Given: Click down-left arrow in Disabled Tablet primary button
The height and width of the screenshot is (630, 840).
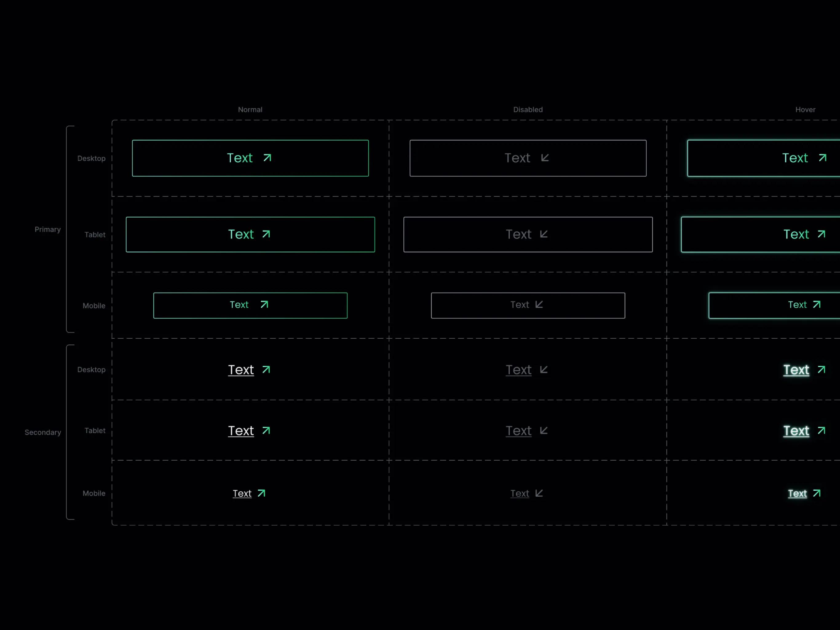Looking at the screenshot, I should (x=544, y=234).
